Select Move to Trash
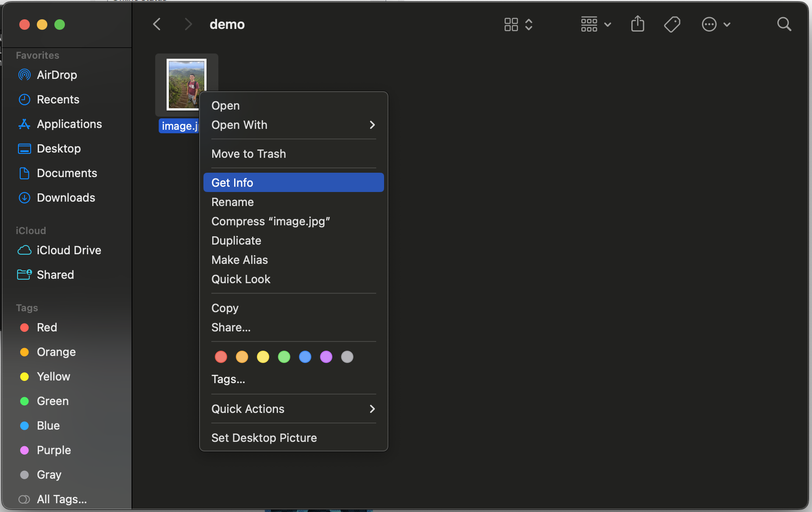The image size is (812, 512). (x=249, y=154)
